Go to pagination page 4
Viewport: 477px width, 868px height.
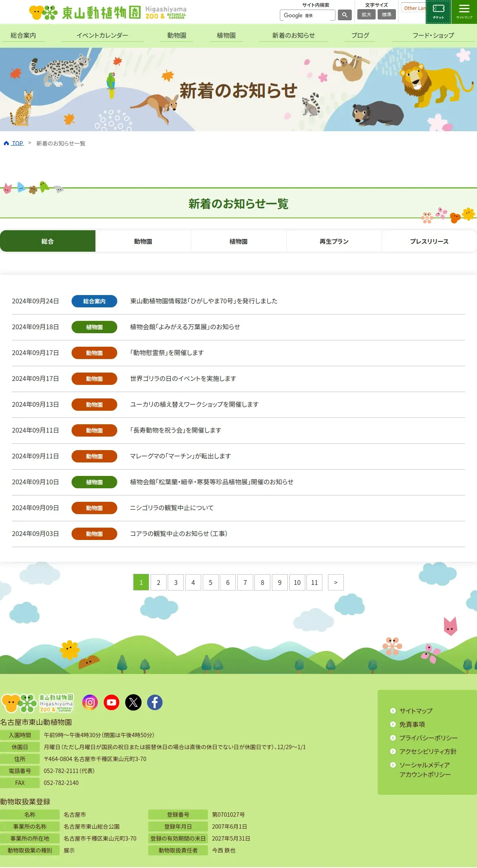[x=193, y=582]
